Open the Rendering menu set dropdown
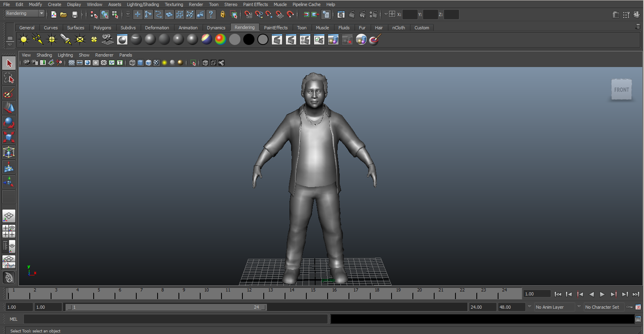644x334 pixels. (x=25, y=14)
